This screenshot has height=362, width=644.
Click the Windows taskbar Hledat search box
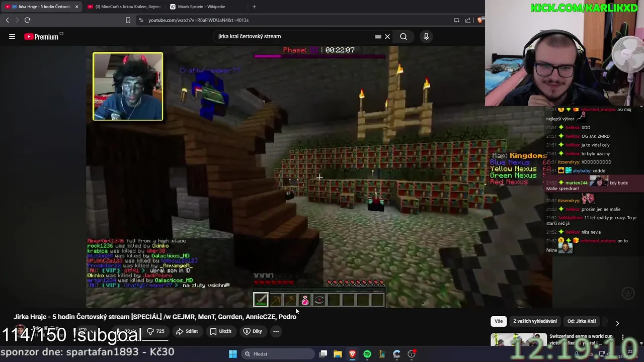(277, 354)
